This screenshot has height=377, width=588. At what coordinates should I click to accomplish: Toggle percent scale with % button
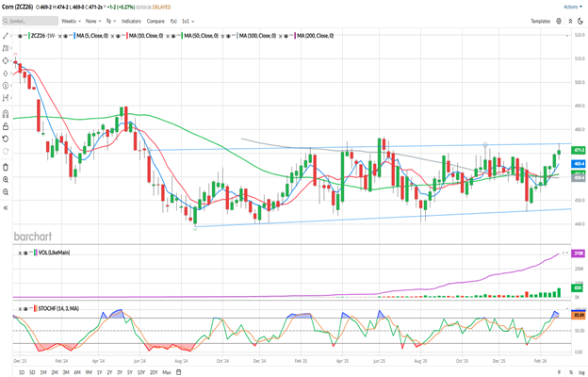[571, 372]
